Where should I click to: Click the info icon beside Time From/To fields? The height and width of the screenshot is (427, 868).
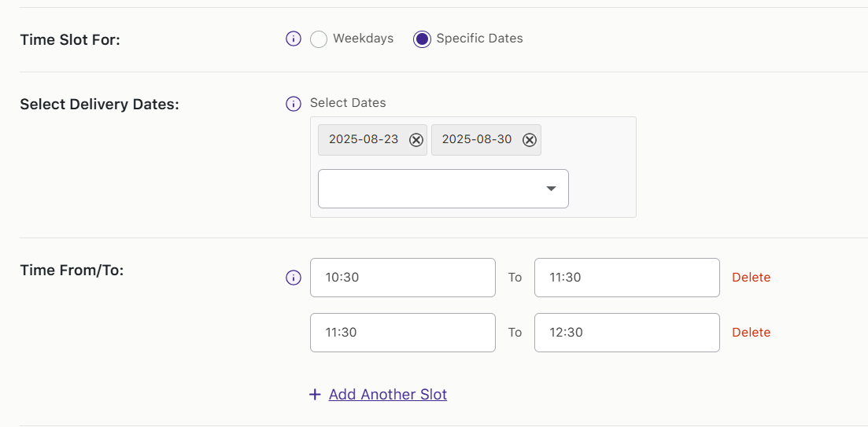(x=294, y=278)
